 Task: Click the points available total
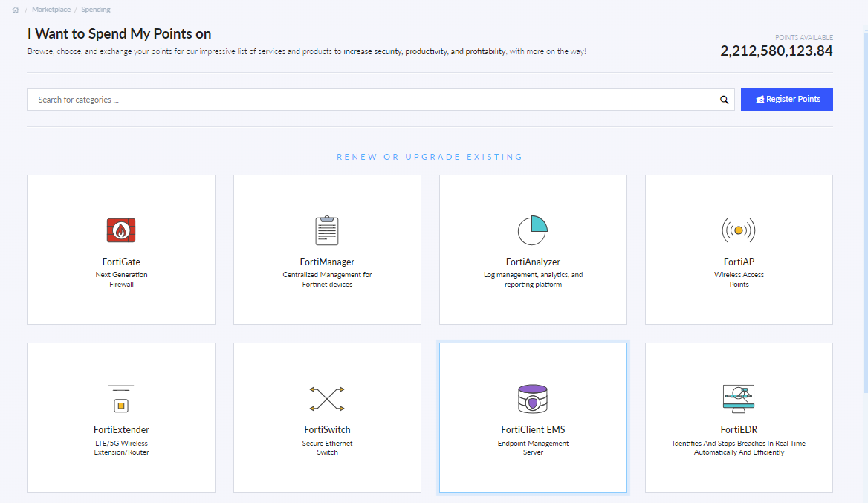(x=776, y=51)
